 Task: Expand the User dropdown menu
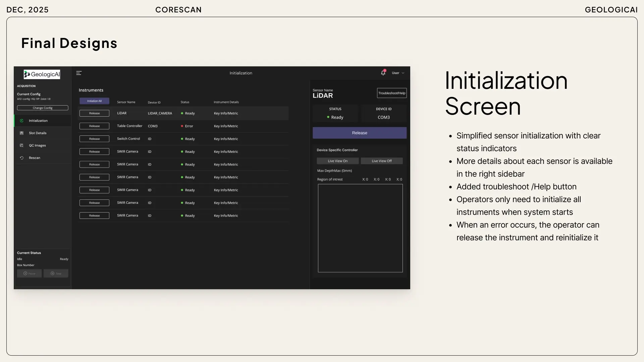[x=398, y=73]
